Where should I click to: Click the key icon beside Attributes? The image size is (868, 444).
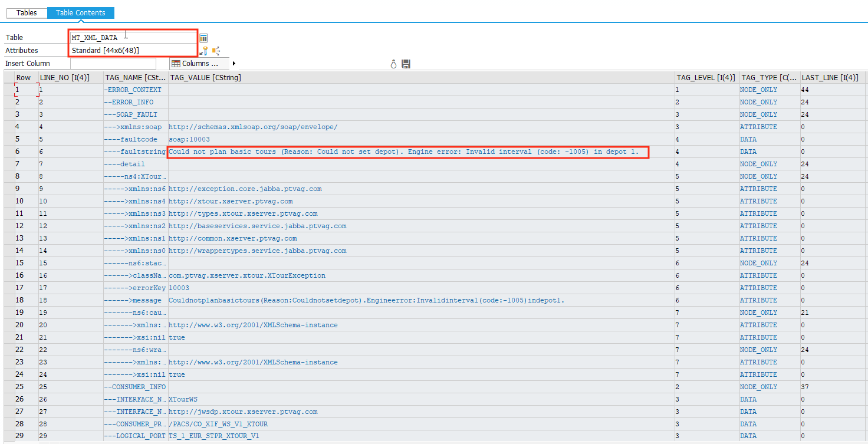[204, 51]
